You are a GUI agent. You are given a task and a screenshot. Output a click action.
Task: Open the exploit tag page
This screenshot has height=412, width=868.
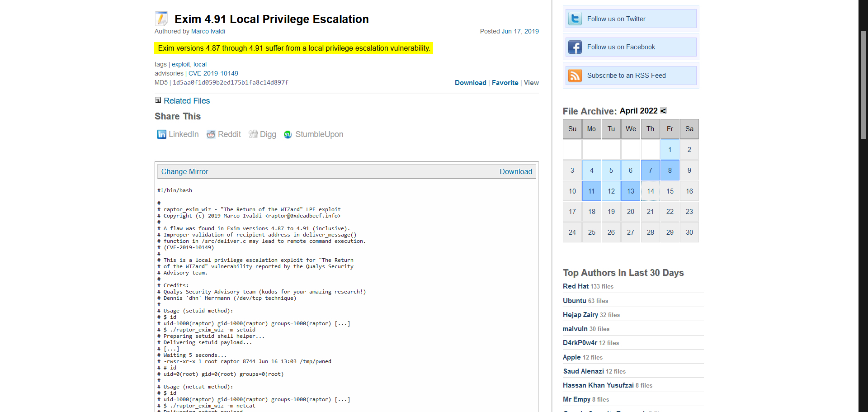pyautogui.click(x=181, y=64)
